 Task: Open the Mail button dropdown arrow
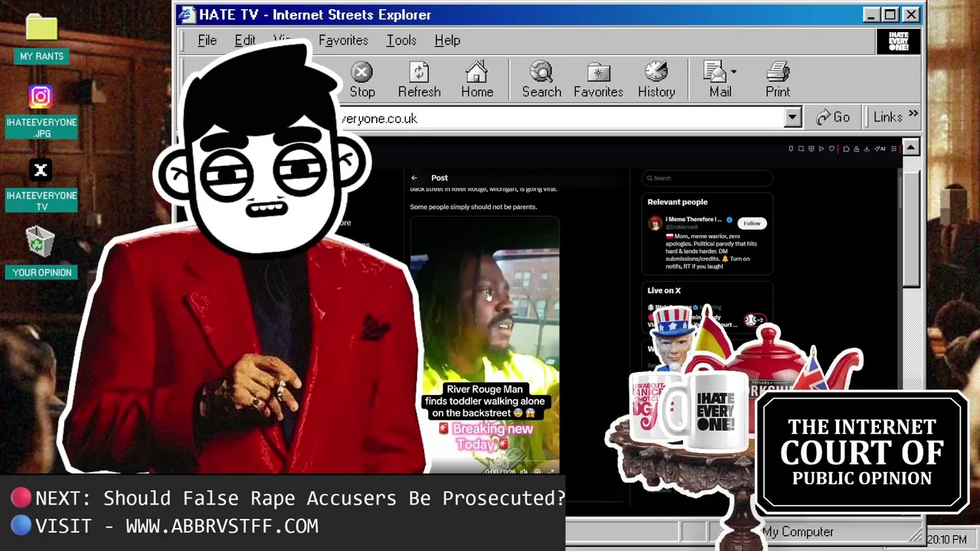point(733,72)
